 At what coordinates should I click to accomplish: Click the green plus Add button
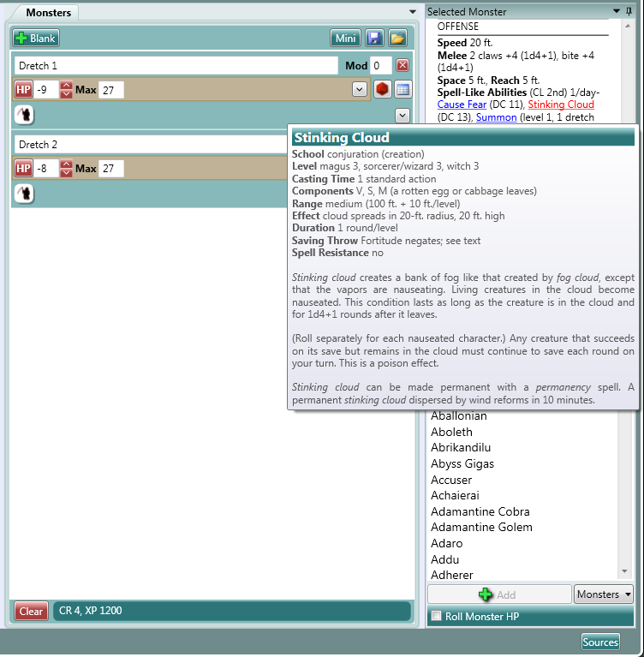499,594
